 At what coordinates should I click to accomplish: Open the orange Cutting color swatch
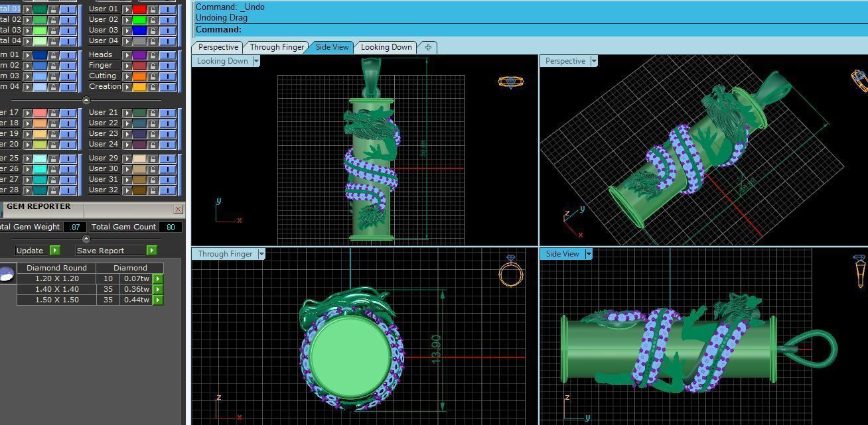pyautogui.click(x=139, y=76)
